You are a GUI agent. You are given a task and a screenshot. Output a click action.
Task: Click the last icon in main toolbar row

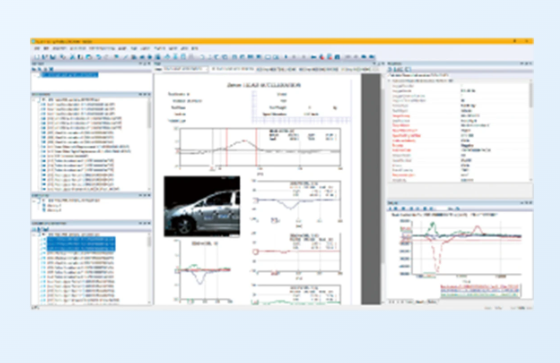pyautogui.click(x=372, y=56)
